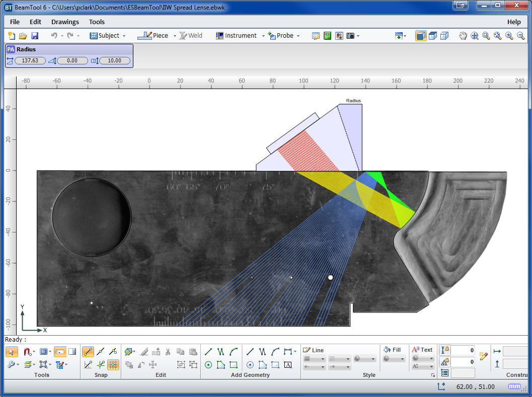Save the workspace with the floppy disk icon
The image size is (532, 397).
tap(35, 36)
